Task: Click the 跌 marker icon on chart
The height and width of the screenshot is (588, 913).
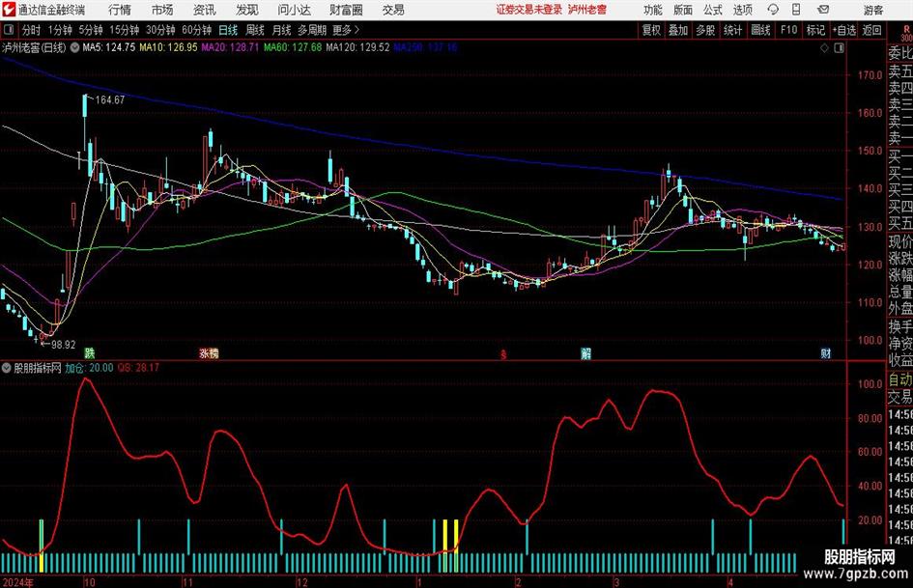Action: (89, 352)
